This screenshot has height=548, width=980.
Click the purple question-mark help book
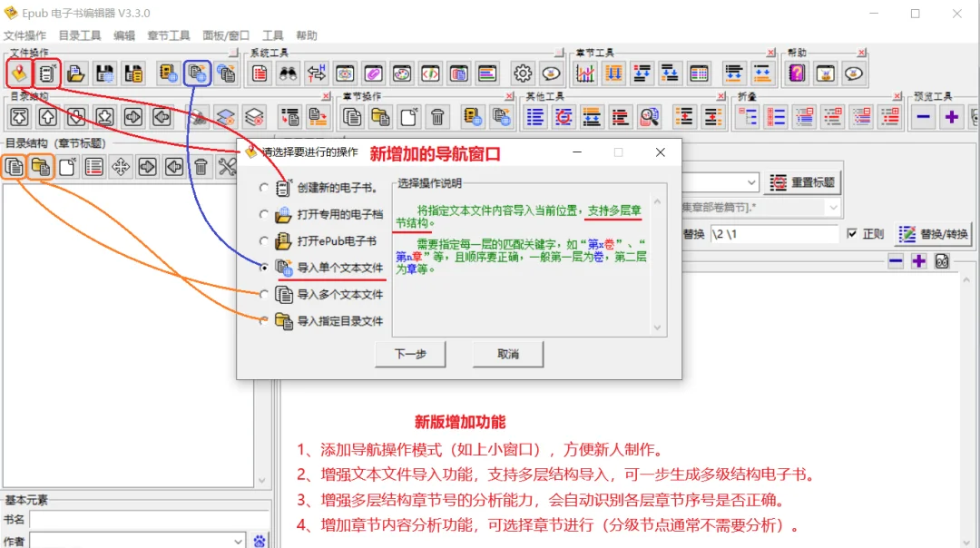797,73
